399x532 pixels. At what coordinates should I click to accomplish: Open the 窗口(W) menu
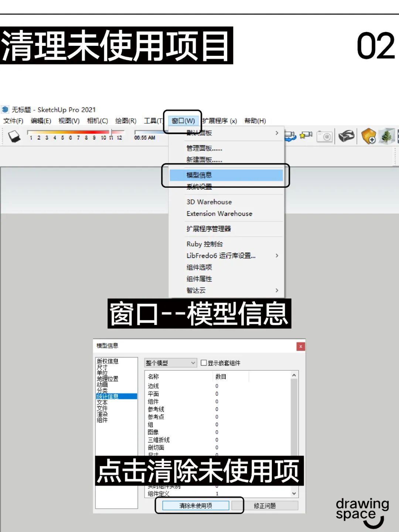pyautogui.click(x=183, y=121)
